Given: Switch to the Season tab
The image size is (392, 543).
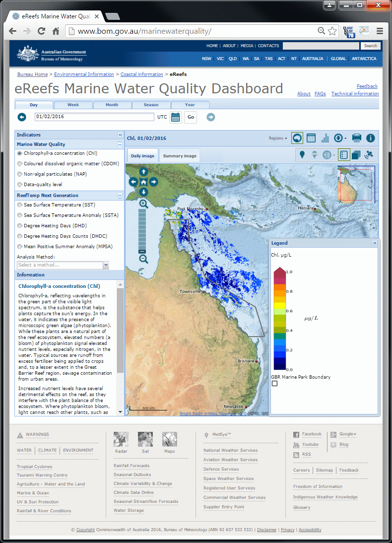Looking at the screenshot, I should coord(151,105).
